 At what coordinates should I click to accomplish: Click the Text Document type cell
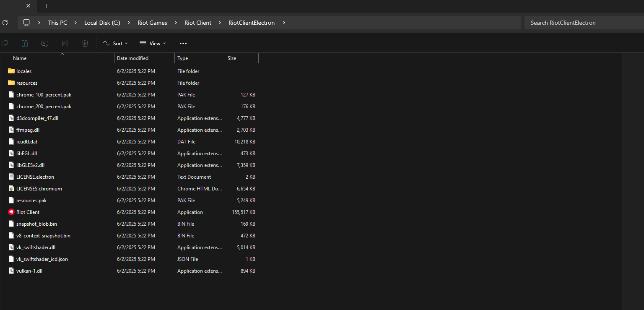coord(194,177)
